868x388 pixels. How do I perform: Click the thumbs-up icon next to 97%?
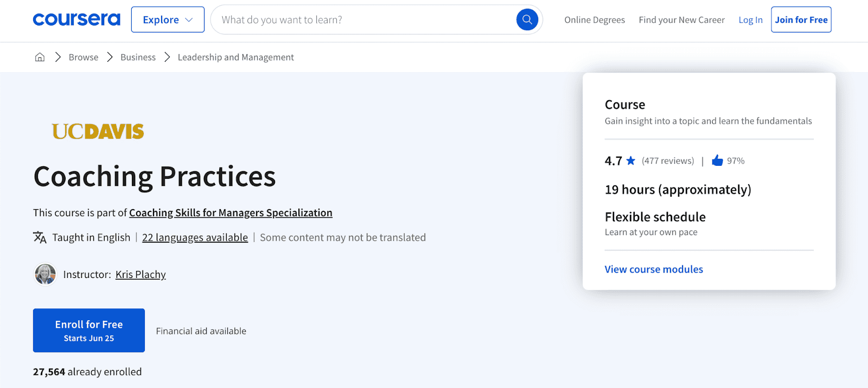[x=717, y=160]
